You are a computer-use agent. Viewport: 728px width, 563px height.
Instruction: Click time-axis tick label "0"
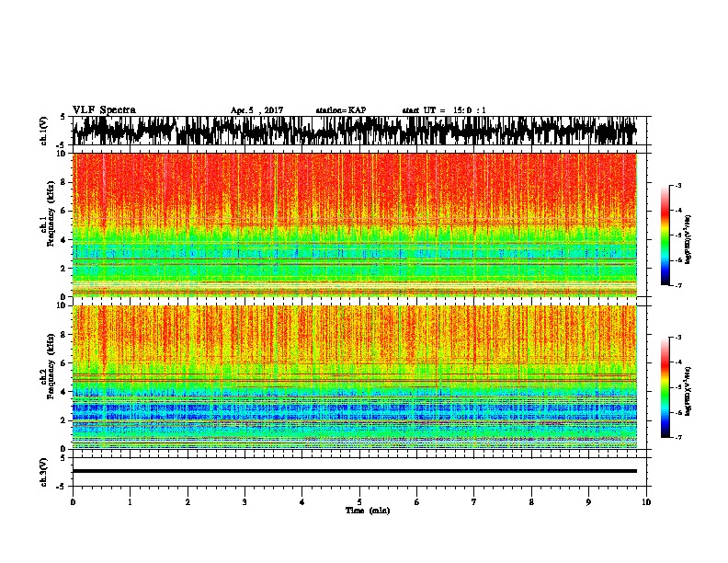[73, 501]
